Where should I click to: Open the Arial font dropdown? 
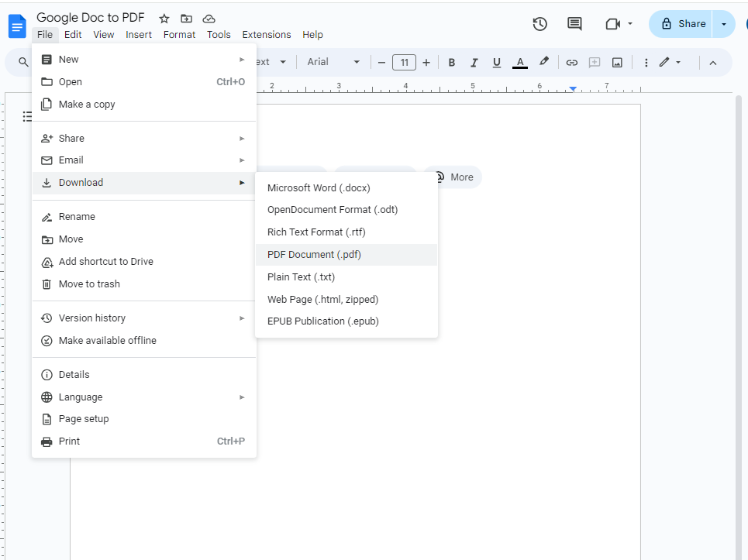click(x=333, y=62)
